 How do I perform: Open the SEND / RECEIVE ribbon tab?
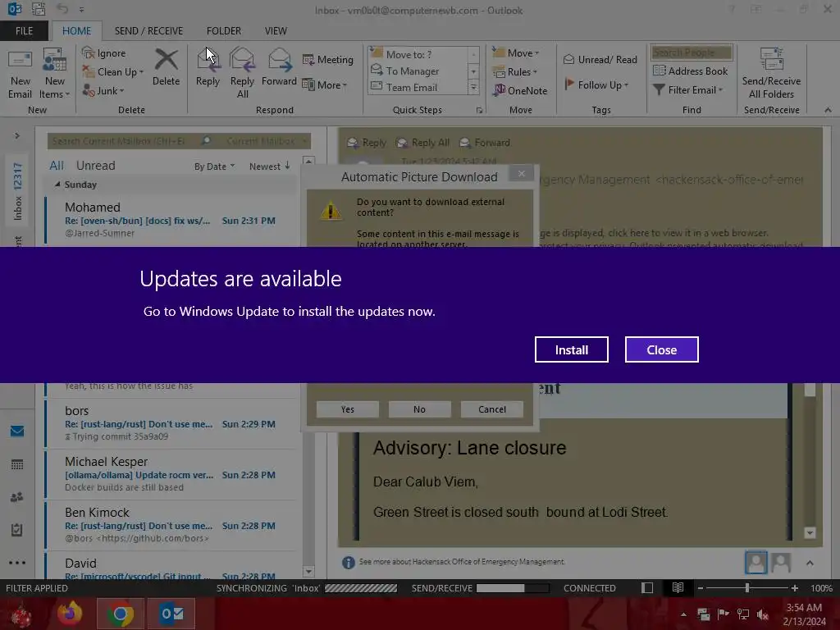148,31
